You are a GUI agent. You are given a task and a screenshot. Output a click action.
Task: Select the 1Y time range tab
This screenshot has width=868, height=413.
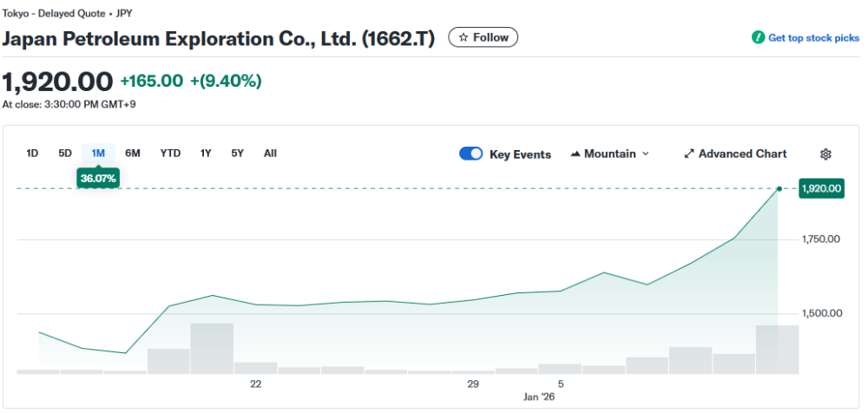206,154
